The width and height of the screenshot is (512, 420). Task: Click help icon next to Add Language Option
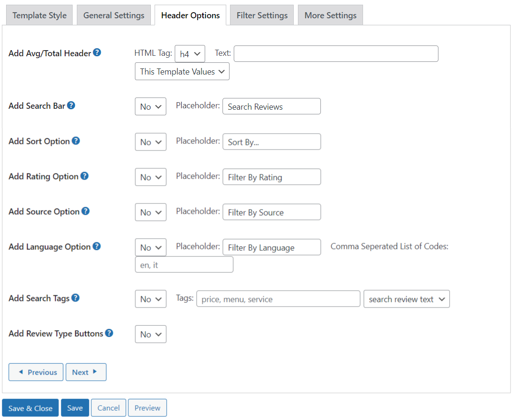coord(96,246)
